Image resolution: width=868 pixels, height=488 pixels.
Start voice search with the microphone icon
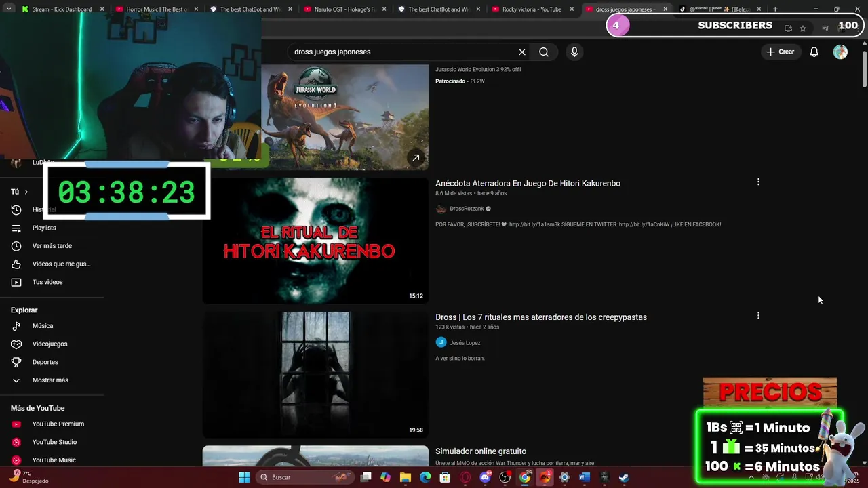pyautogui.click(x=574, y=52)
